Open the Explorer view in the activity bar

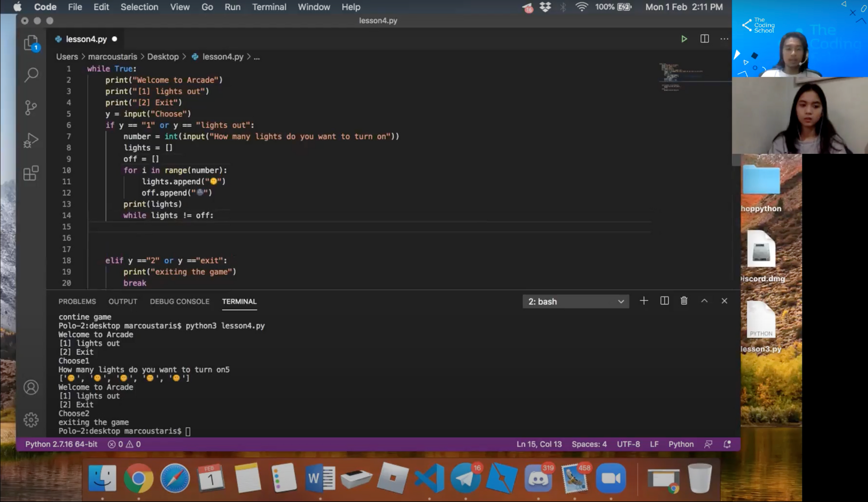point(31,43)
